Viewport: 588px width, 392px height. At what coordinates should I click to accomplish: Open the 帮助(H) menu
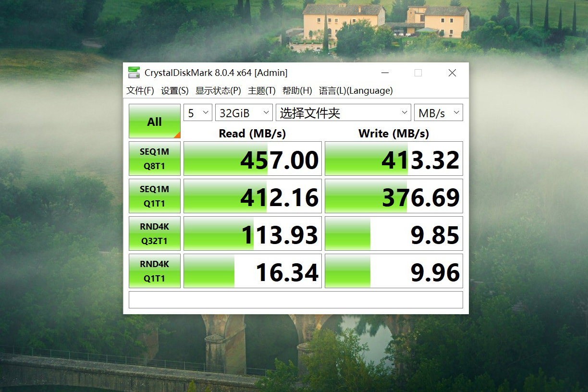click(x=297, y=90)
